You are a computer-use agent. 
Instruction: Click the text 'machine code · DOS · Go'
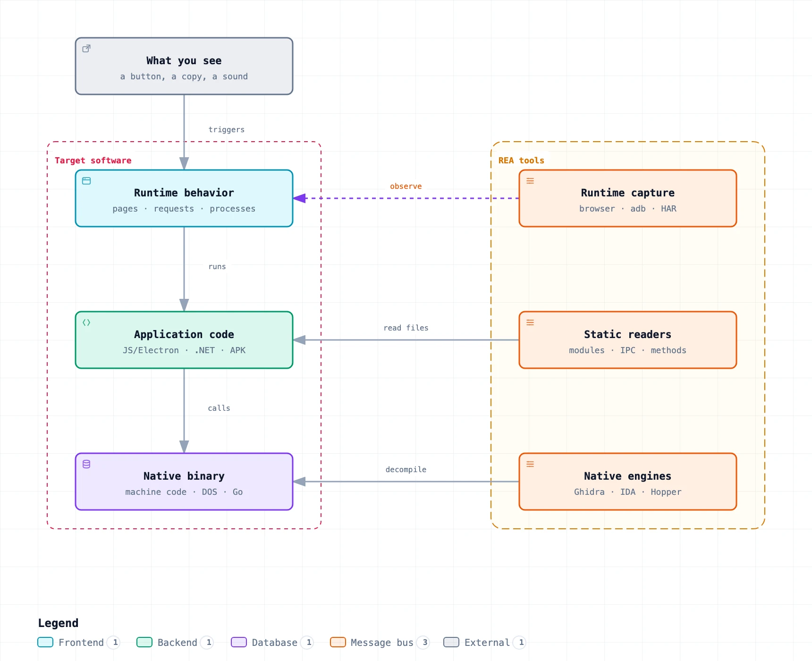click(x=184, y=492)
